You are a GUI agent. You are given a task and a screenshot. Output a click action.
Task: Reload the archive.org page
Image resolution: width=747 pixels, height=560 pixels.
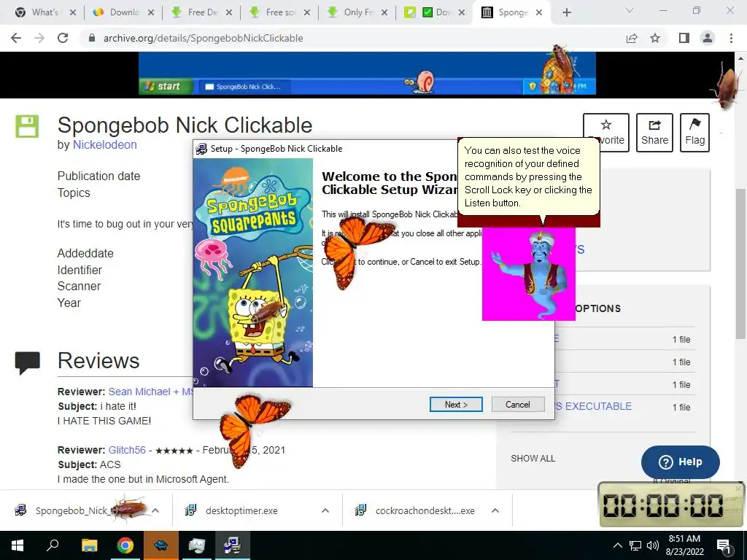click(x=63, y=38)
